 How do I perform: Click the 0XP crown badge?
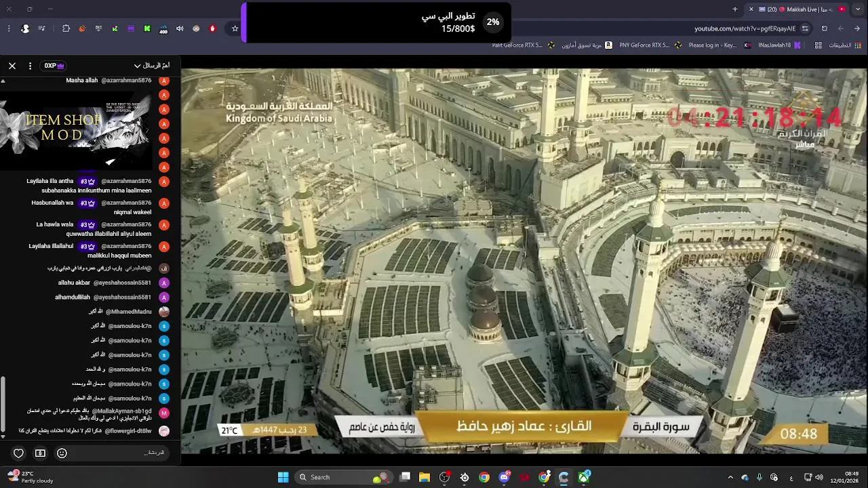pos(54,66)
